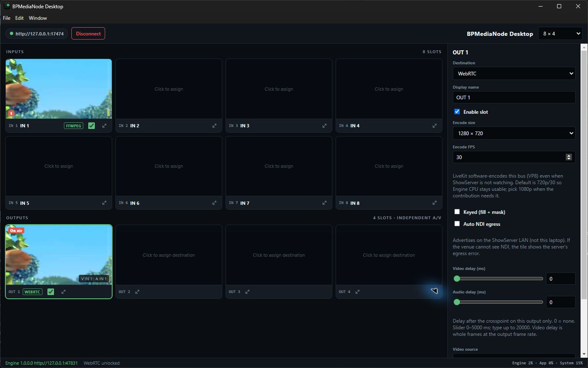Viewport: 588px width, 368px height.
Task: Assign a source to the IN 8 slot
Action: (389, 166)
